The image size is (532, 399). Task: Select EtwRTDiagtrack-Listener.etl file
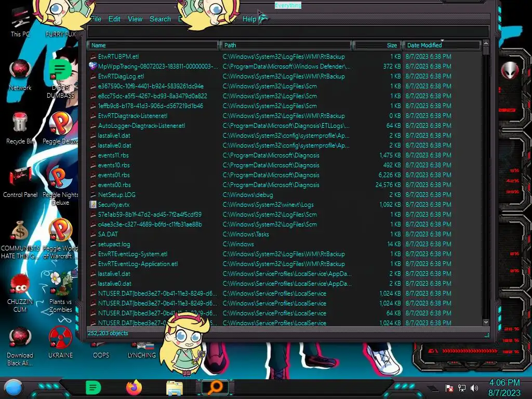click(132, 116)
